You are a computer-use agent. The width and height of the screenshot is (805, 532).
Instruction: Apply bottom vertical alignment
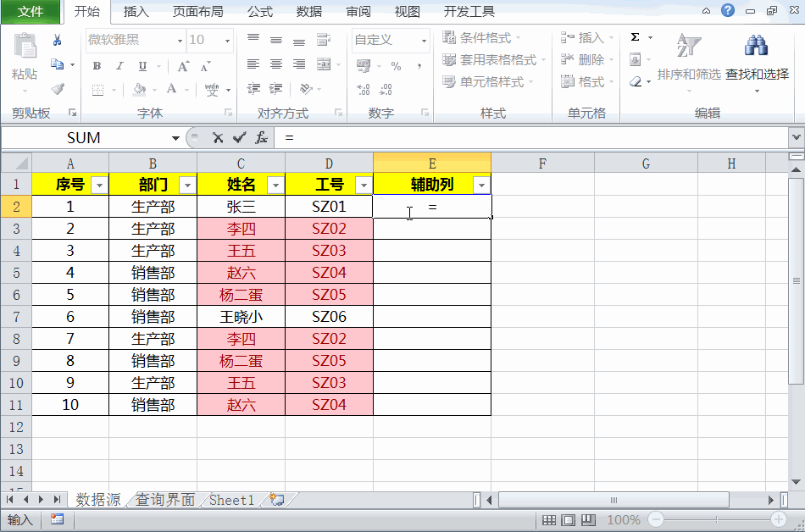click(x=299, y=41)
